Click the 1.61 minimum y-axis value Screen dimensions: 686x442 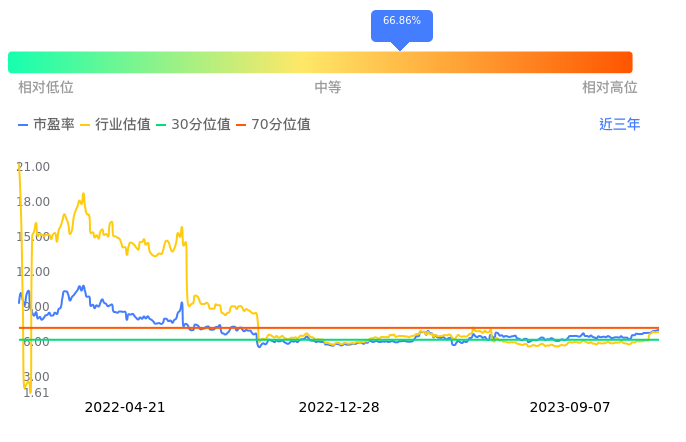36,393
